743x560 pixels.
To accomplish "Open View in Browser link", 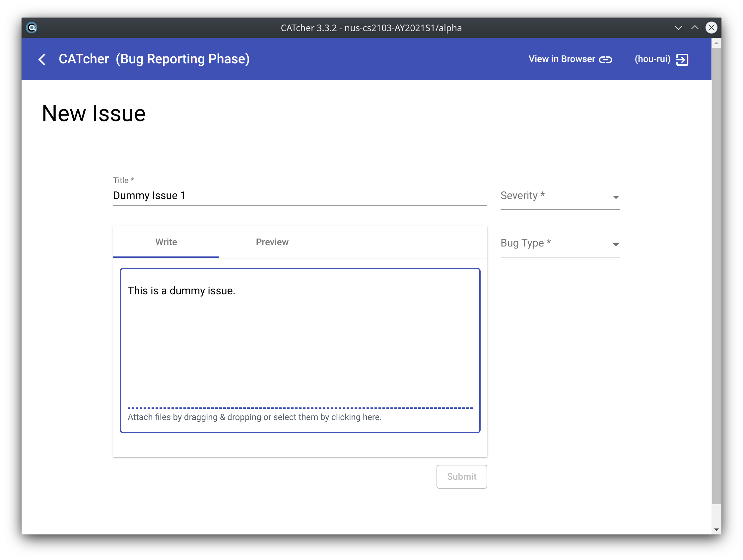I will pyautogui.click(x=562, y=59).
